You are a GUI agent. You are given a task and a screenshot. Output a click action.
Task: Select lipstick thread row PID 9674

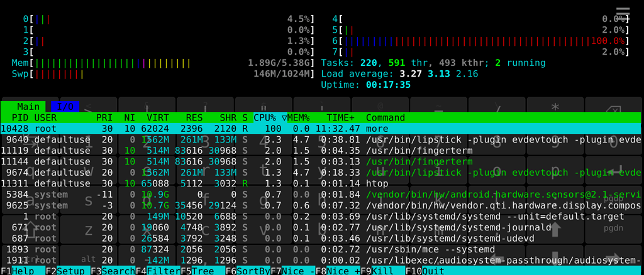(x=322, y=173)
